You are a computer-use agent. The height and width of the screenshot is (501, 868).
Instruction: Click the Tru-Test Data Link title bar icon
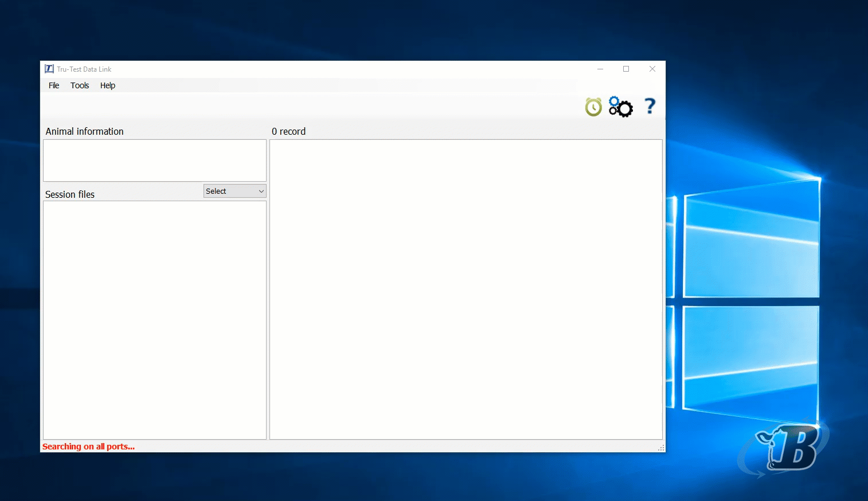[49, 69]
